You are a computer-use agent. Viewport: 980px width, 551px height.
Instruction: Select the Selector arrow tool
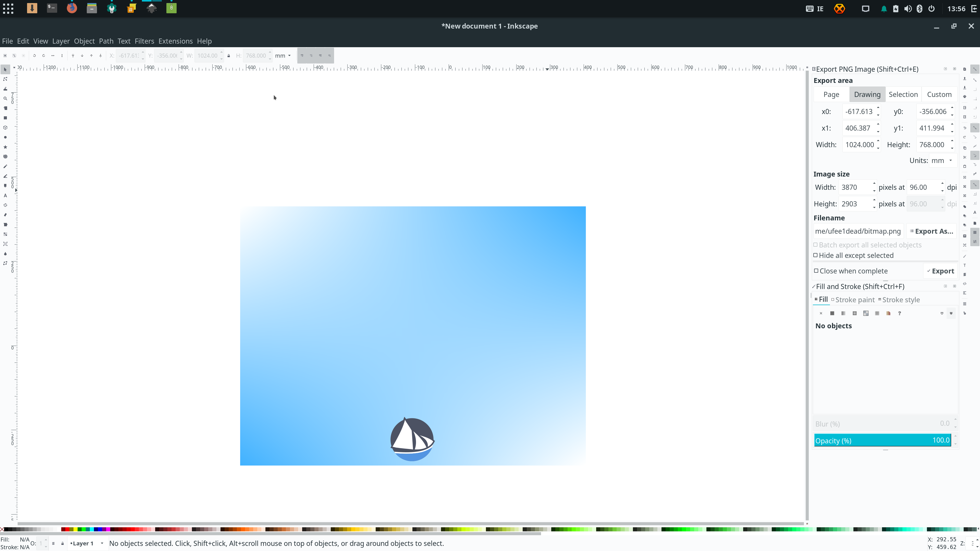[x=5, y=70]
